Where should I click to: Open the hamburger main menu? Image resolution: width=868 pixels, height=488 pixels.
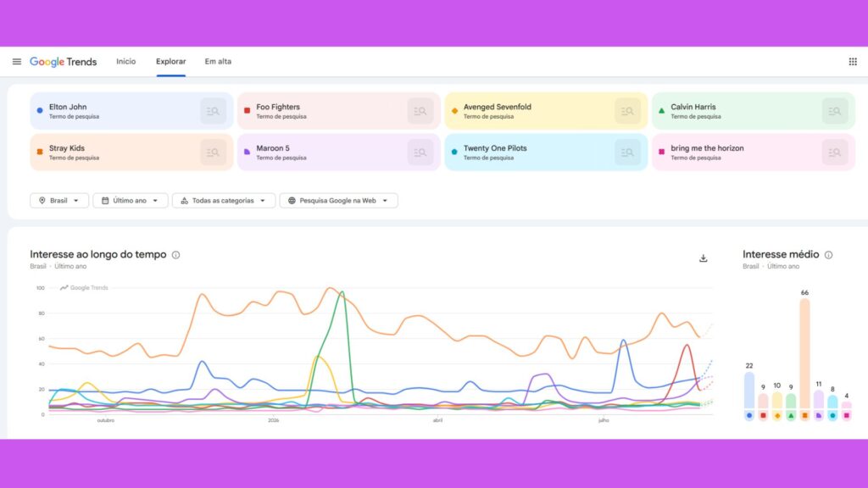tap(17, 61)
